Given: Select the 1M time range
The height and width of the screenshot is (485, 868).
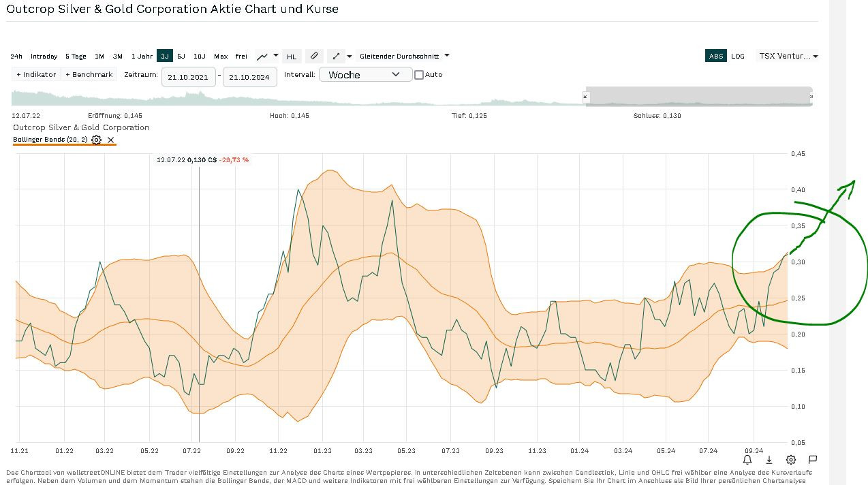Looking at the screenshot, I should [99, 56].
